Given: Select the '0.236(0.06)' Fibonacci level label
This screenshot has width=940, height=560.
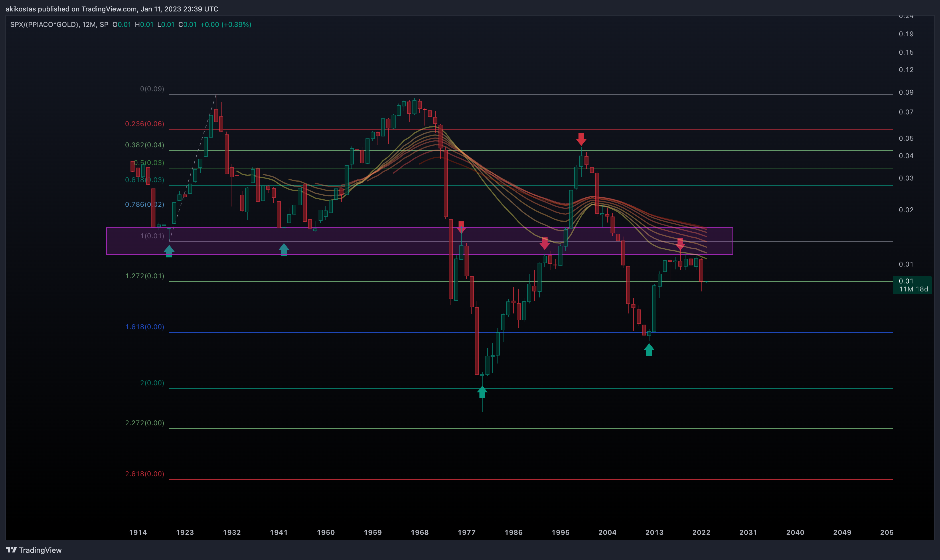Looking at the screenshot, I should click(x=145, y=124).
